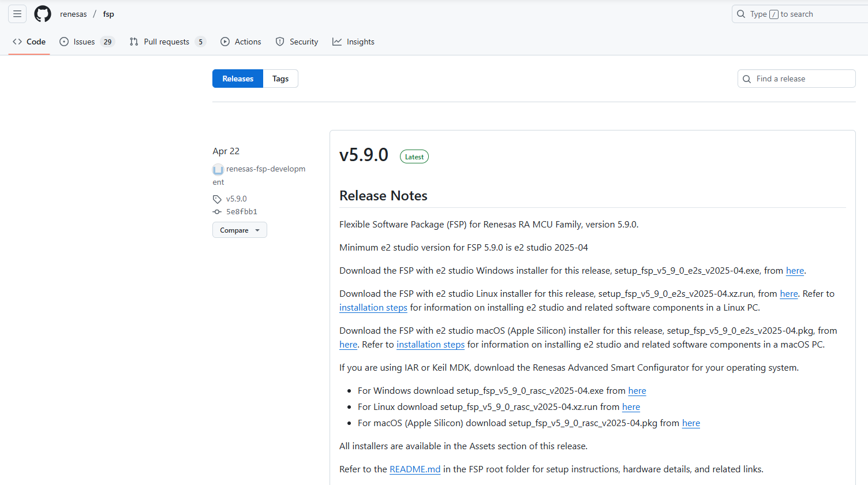
Task: Open the hamburger navigation menu
Action: 17,14
